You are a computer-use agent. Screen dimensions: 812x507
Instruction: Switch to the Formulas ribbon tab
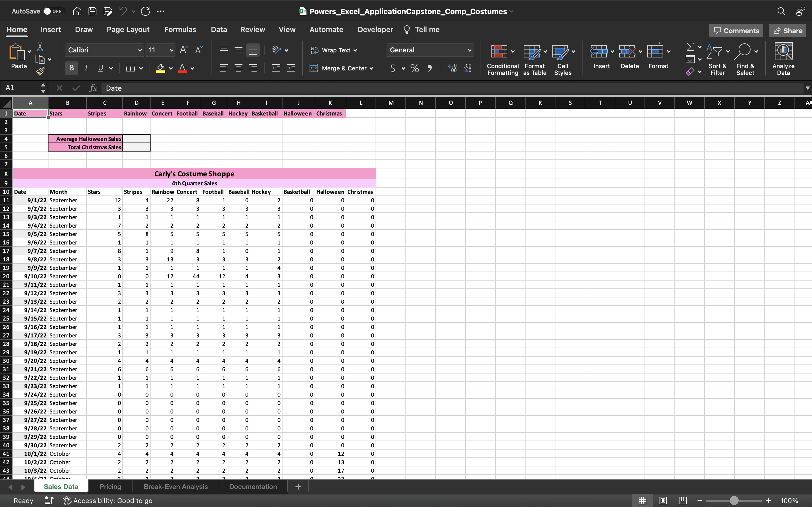pos(180,30)
